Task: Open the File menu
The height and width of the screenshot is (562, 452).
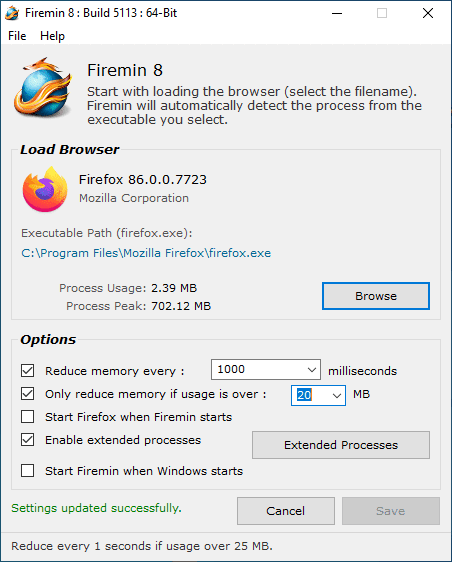Action: tap(17, 36)
